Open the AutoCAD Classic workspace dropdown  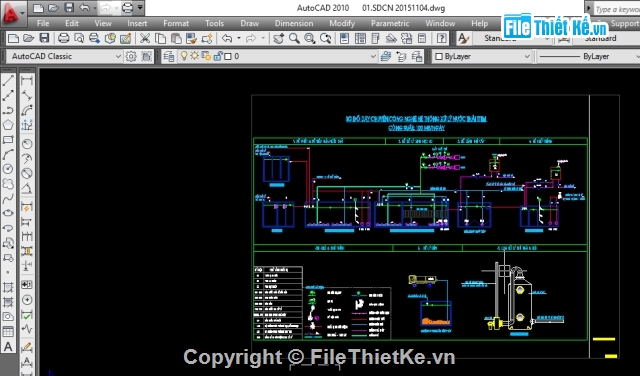coord(64,56)
